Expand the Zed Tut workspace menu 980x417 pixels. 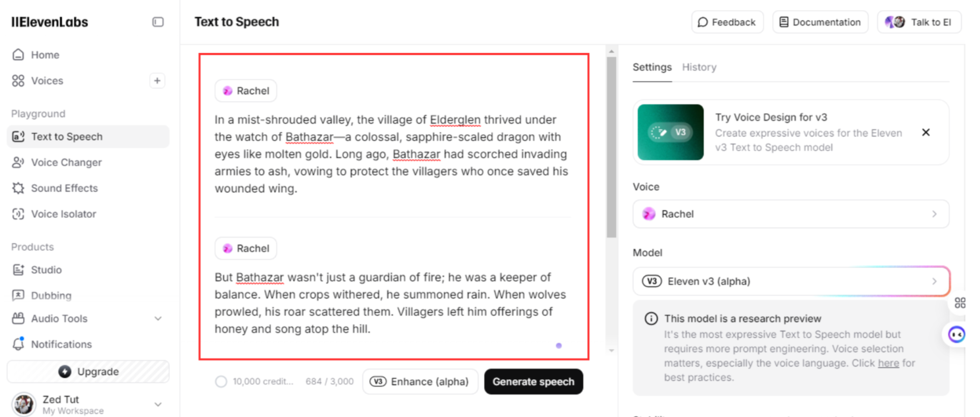point(158,404)
